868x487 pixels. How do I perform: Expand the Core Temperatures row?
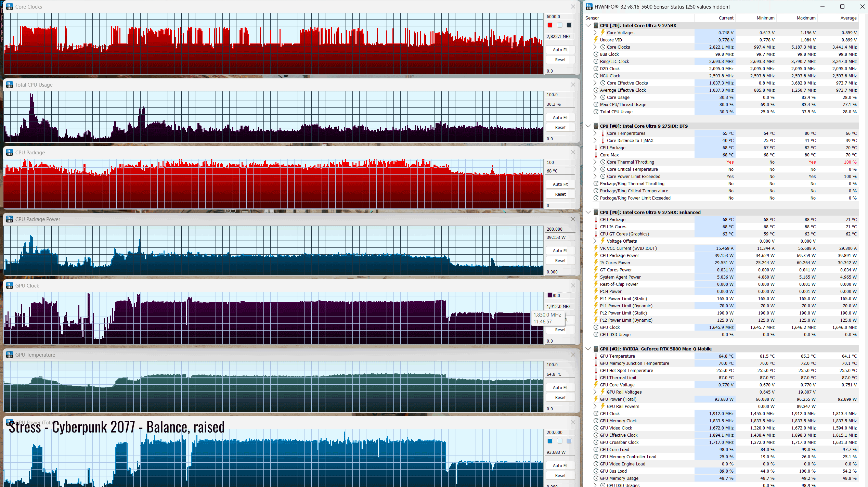[595, 133]
